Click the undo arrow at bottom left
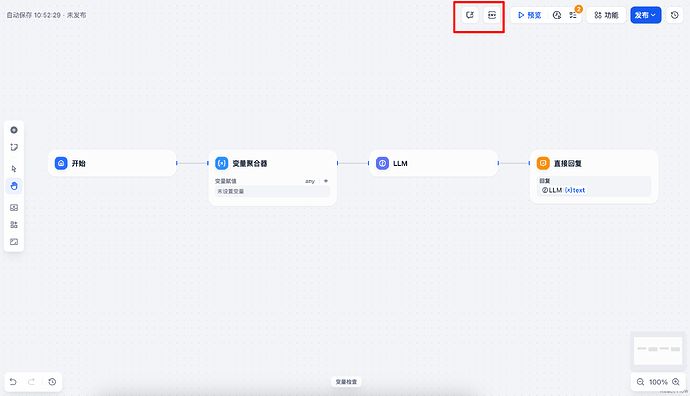 (x=13, y=381)
